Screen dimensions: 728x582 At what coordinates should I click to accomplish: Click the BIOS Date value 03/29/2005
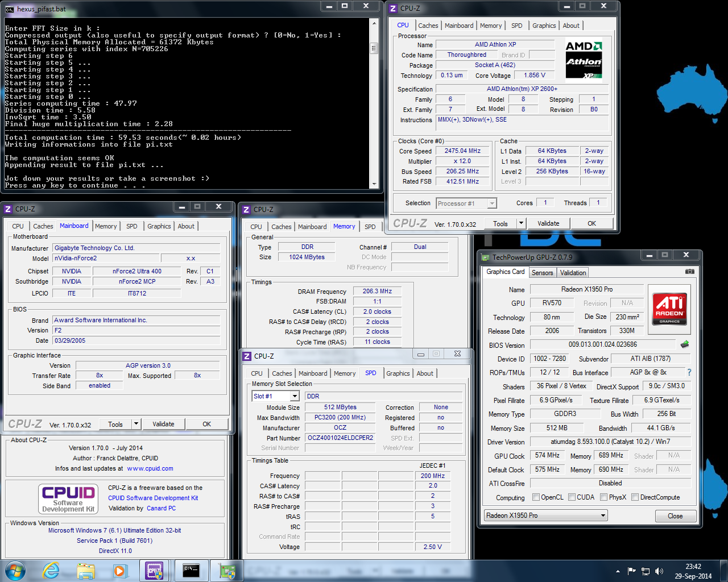click(136, 340)
